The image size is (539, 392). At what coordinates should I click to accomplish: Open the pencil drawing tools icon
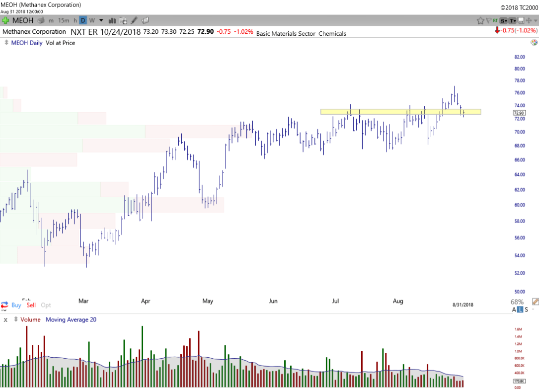tap(134, 20)
